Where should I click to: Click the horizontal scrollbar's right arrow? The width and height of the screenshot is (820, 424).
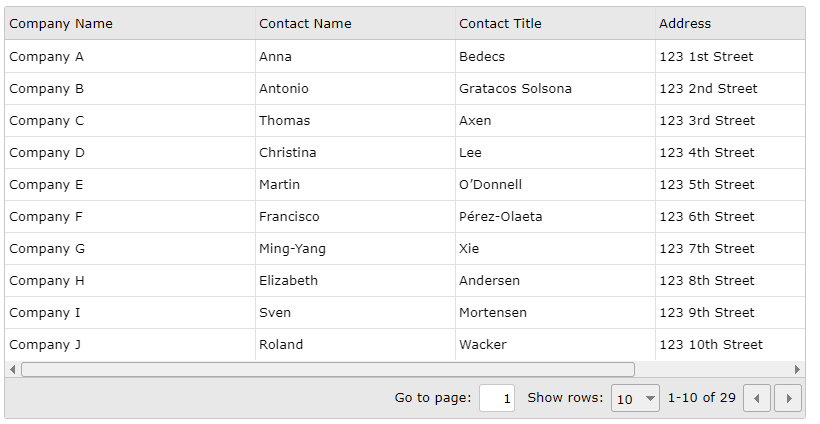(x=797, y=370)
